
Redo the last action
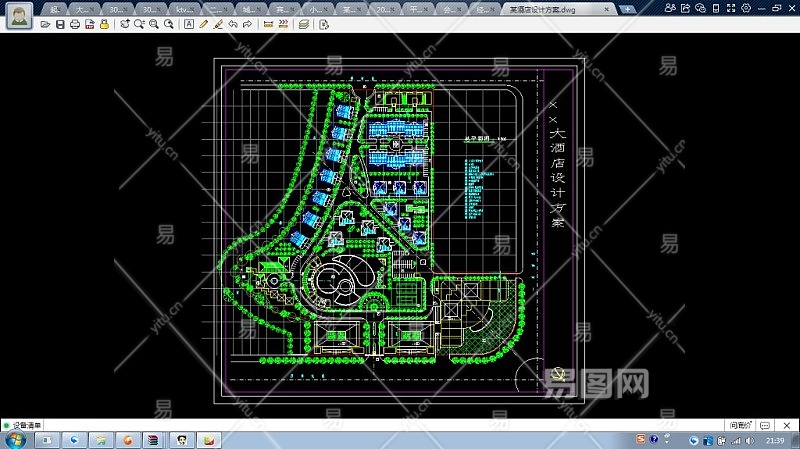pyautogui.click(x=247, y=24)
